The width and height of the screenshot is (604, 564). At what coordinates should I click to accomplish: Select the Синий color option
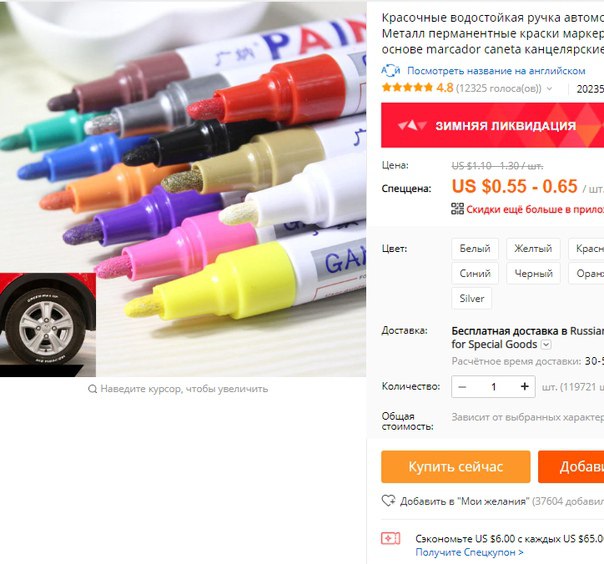click(475, 274)
